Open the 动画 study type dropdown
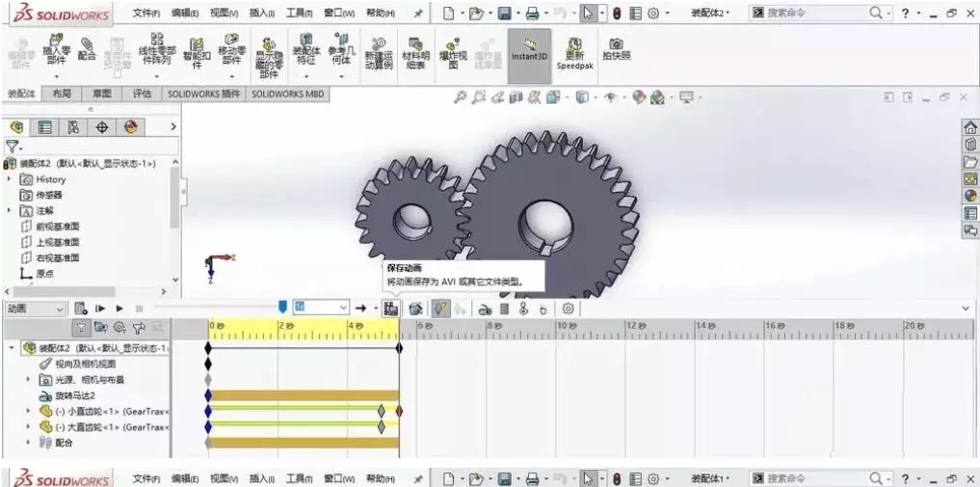The image size is (980, 487). [x=35, y=309]
